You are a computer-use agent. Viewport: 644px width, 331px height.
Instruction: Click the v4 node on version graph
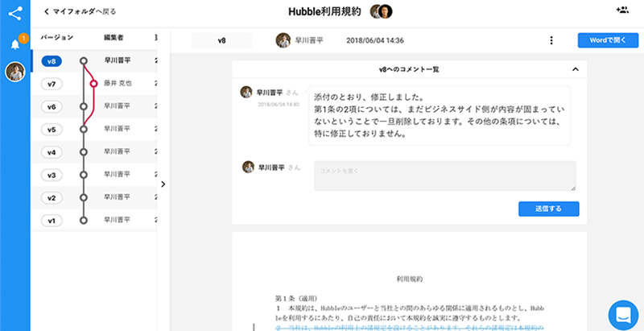[84, 152]
